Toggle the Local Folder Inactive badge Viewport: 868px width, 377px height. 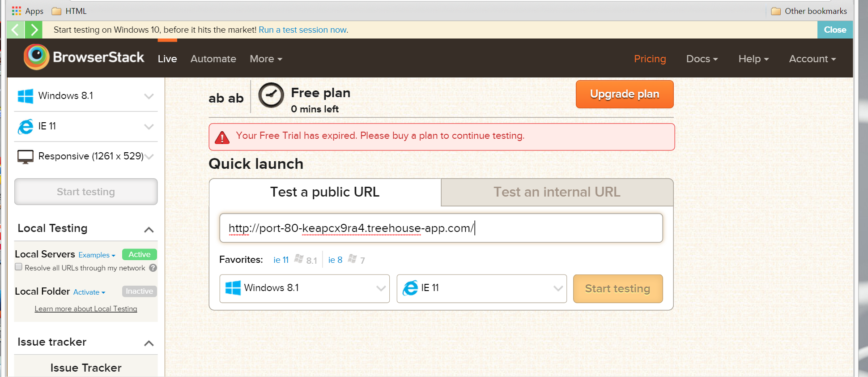click(x=140, y=291)
